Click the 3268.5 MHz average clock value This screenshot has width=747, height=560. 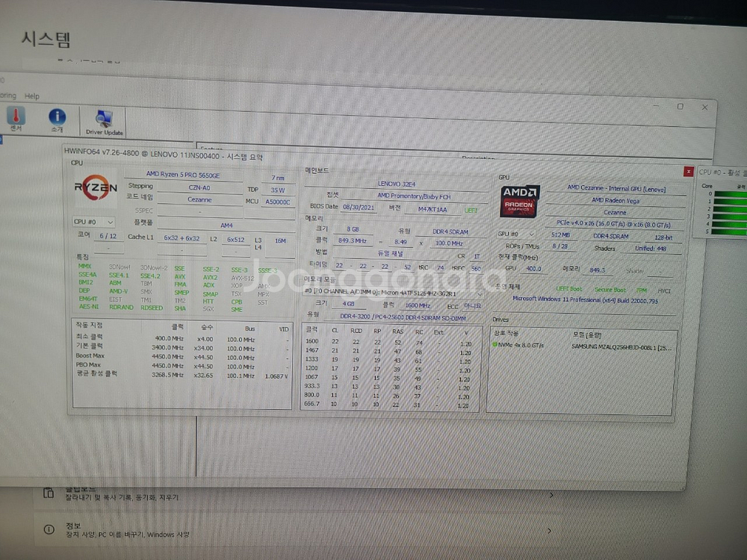click(167, 375)
